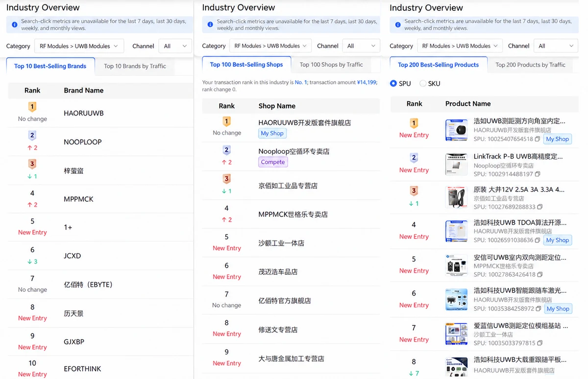Open product title 爱蓝信UWB测距定位模组基站
The width and height of the screenshot is (588, 379).
521,325
